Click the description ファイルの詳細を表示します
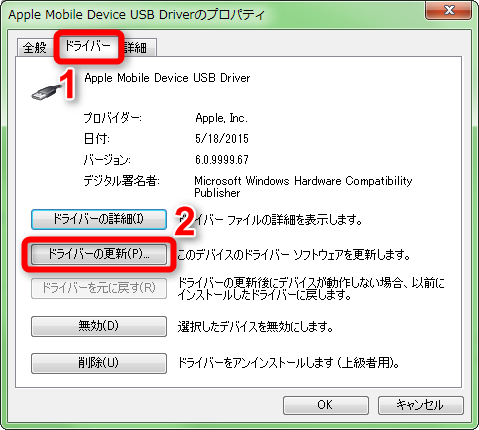Image resolution: width=479 pixels, height=430 pixels. point(271,220)
